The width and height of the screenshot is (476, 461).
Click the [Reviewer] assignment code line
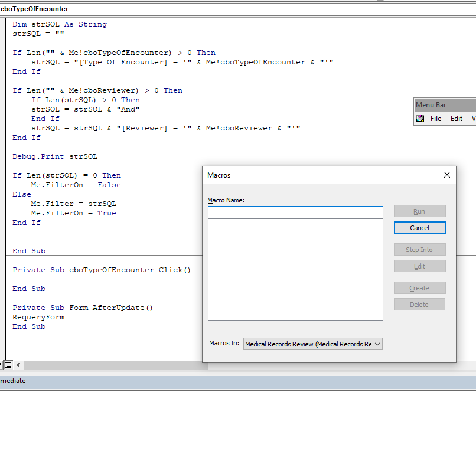pos(166,128)
